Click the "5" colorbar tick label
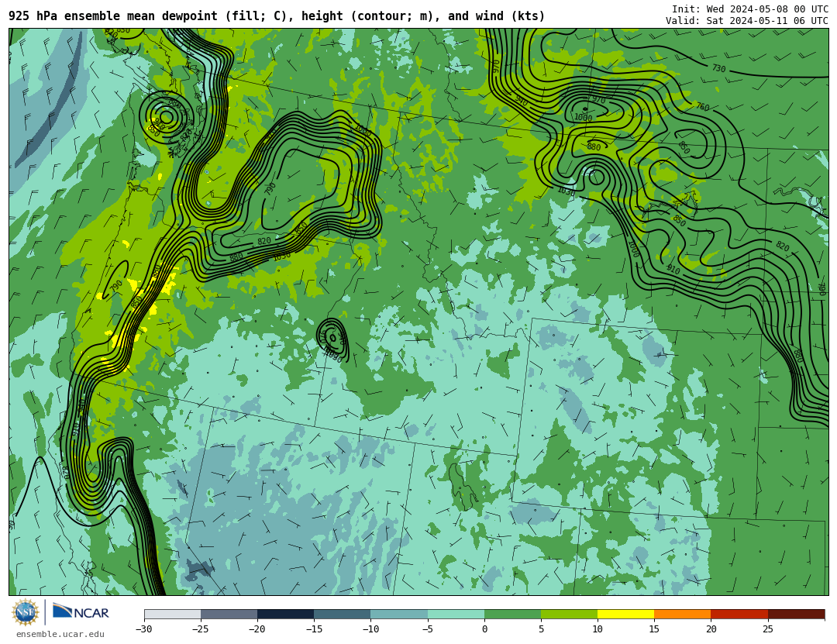This screenshot has width=837, height=644. pyautogui.click(x=541, y=629)
